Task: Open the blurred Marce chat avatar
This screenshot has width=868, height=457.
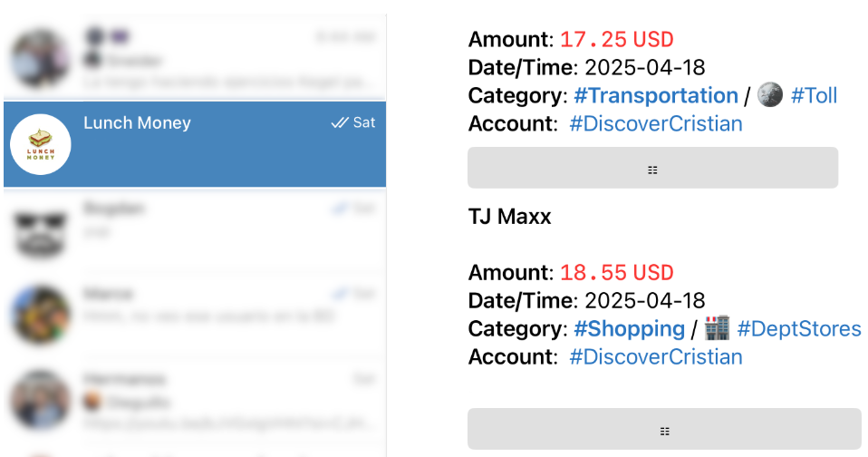Action: [x=40, y=314]
